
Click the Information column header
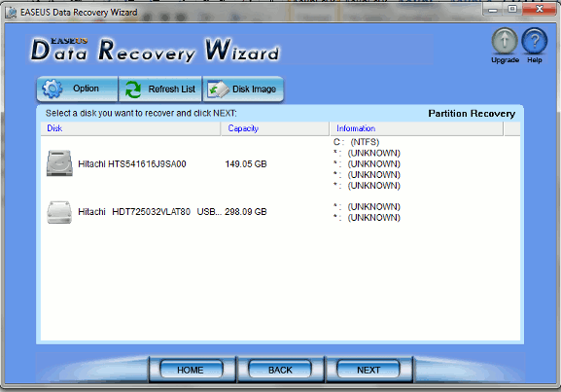click(416, 128)
